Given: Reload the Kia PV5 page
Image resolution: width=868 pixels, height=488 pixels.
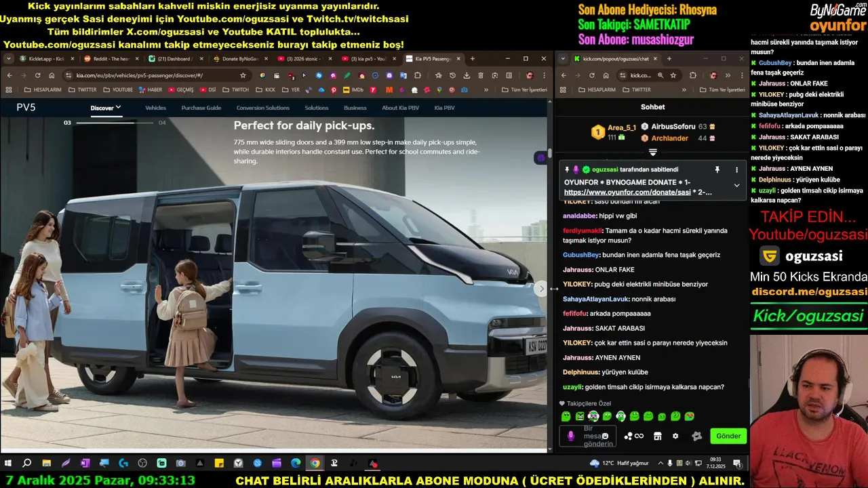Looking at the screenshot, I should pos(37,75).
